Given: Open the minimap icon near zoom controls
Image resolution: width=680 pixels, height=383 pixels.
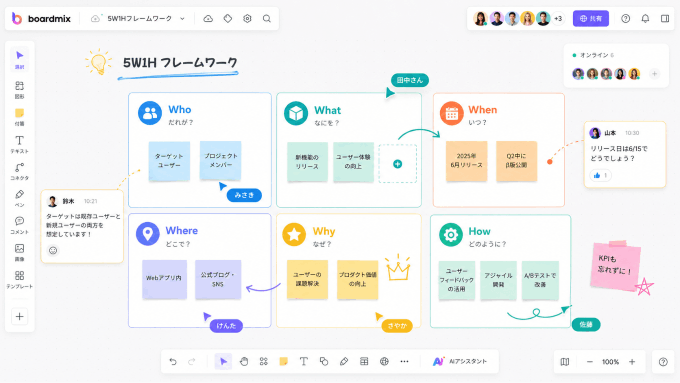Looking at the screenshot, I should (x=565, y=362).
